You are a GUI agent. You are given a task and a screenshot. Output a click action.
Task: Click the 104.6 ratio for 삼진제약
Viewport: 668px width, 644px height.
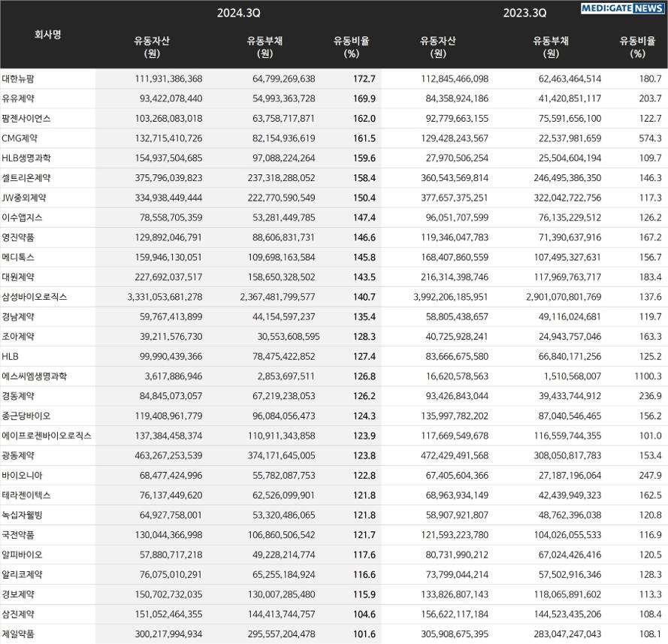[x=364, y=614]
